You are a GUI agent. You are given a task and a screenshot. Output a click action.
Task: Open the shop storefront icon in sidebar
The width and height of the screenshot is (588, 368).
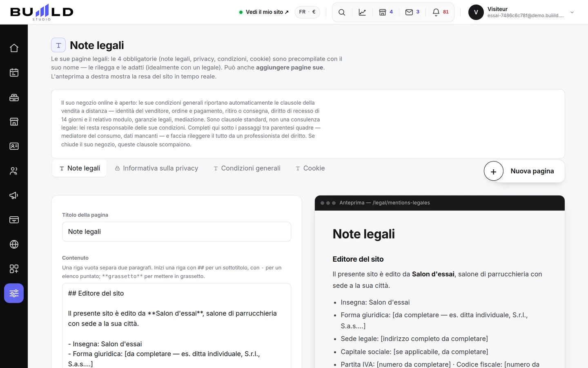tap(14, 122)
